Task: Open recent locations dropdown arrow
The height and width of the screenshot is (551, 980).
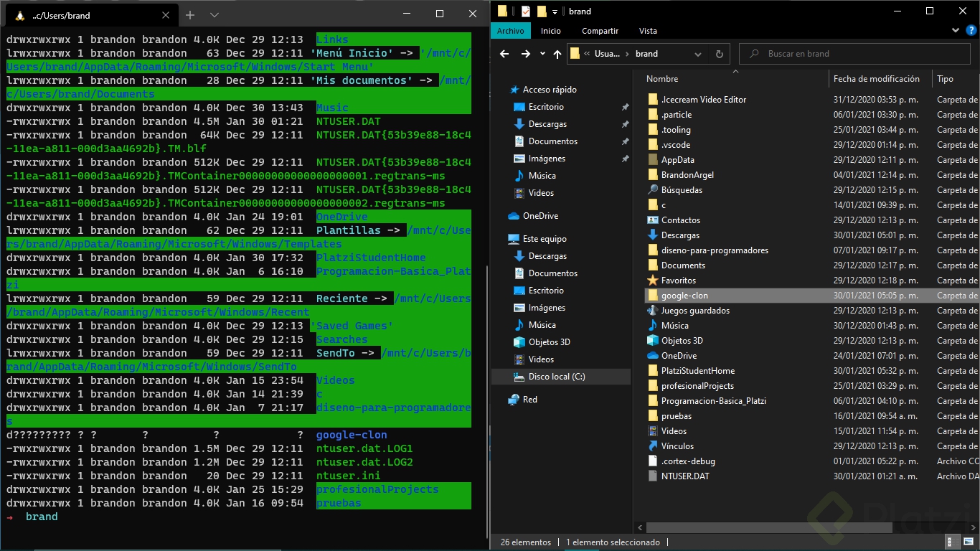Action: tap(543, 54)
